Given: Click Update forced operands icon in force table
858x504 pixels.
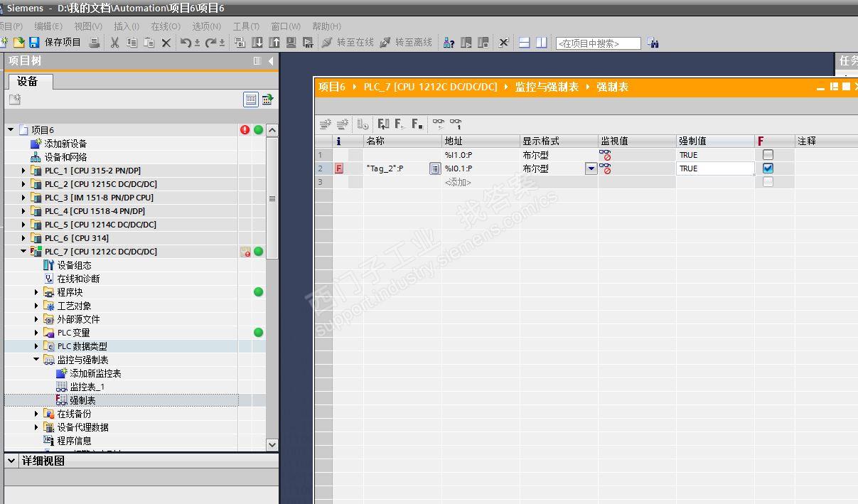Looking at the screenshot, I should pyautogui.click(x=383, y=124).
